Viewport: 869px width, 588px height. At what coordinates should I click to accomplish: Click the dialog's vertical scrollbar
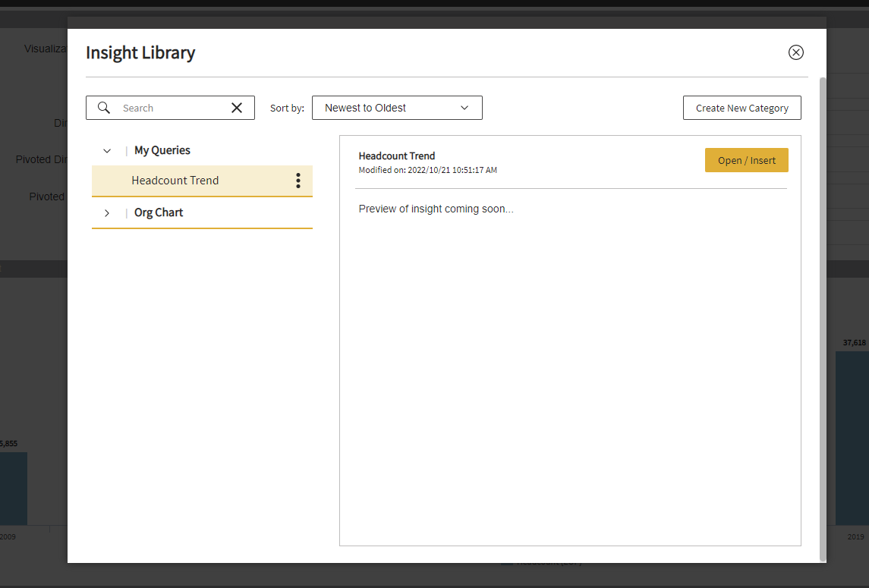(x=823, y=319)
